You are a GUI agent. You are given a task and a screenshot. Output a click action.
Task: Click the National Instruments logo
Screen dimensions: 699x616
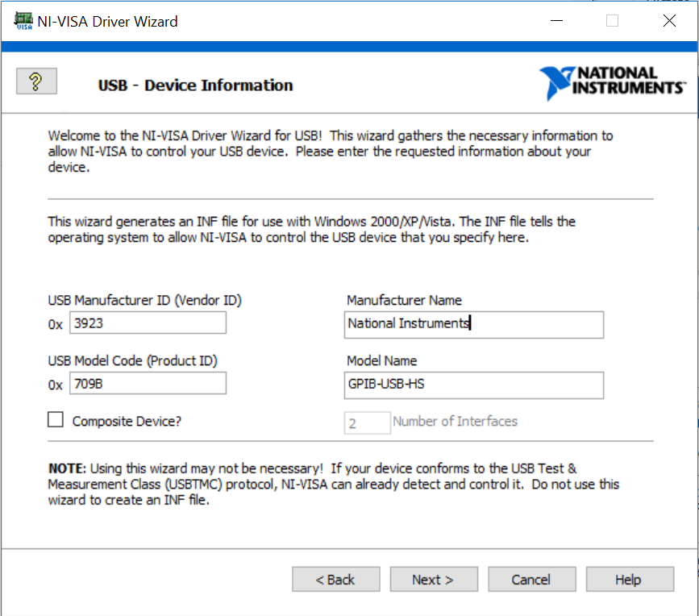pyautogui.click(x=613, y=83)
